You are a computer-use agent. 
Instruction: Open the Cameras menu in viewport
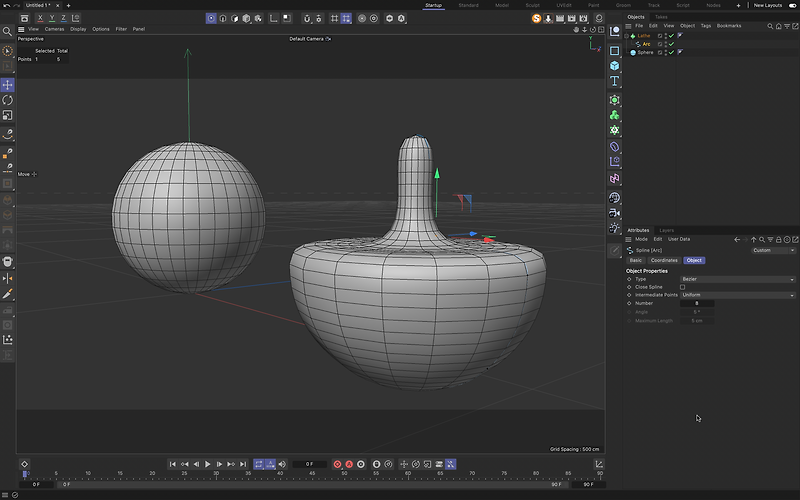(x=54, y=29)
